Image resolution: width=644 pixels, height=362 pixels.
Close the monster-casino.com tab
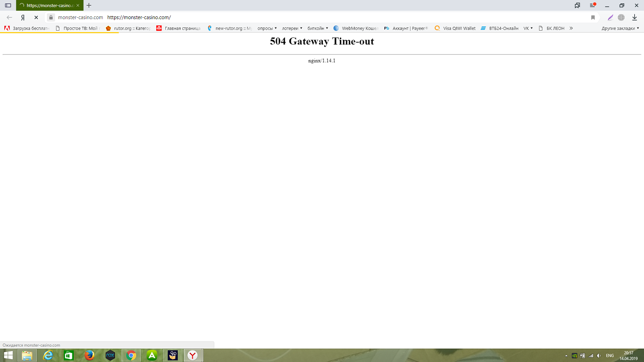click(x=78, y=5)
